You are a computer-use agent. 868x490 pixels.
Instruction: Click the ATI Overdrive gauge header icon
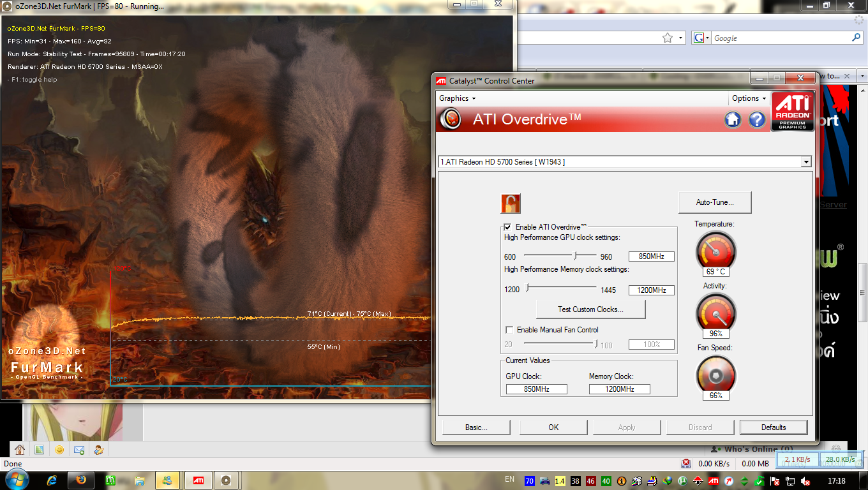(451, 119)
